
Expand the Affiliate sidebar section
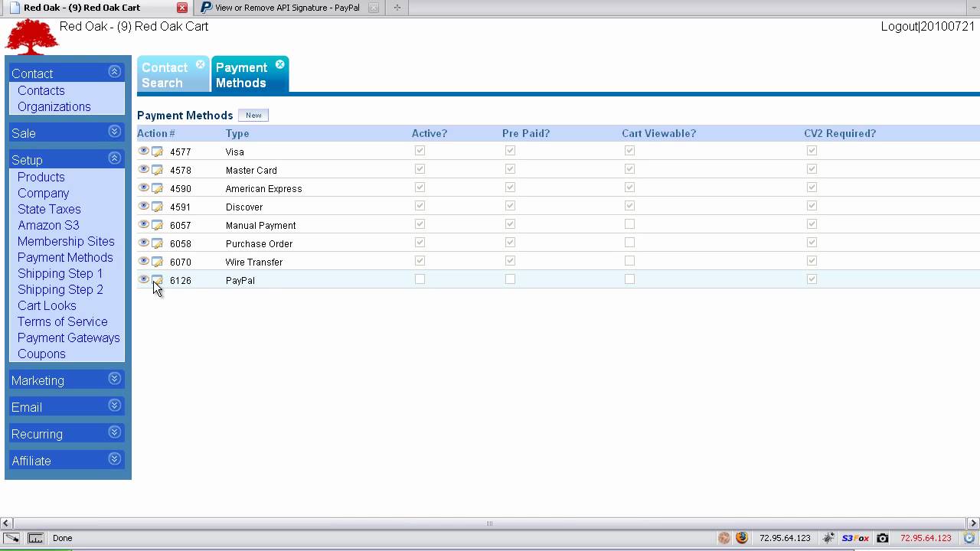pos(115,459)
